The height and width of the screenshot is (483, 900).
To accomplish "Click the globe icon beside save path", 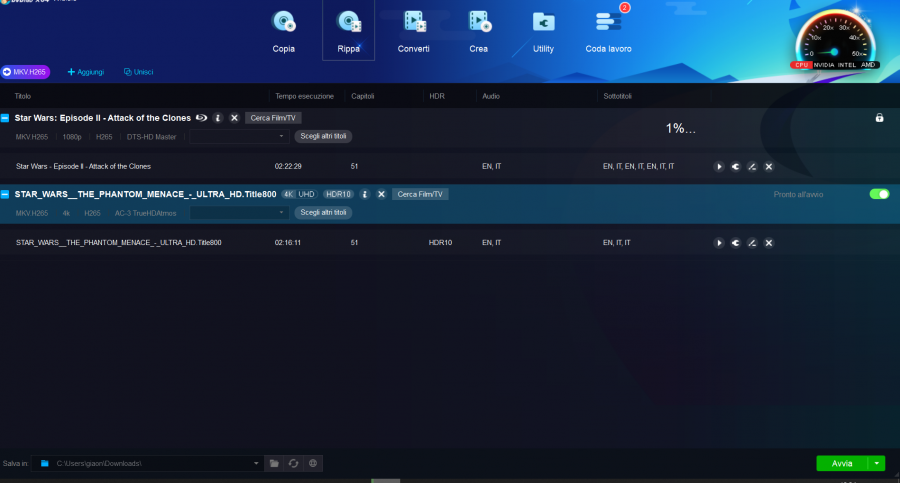I will click(x=313, y=463).
